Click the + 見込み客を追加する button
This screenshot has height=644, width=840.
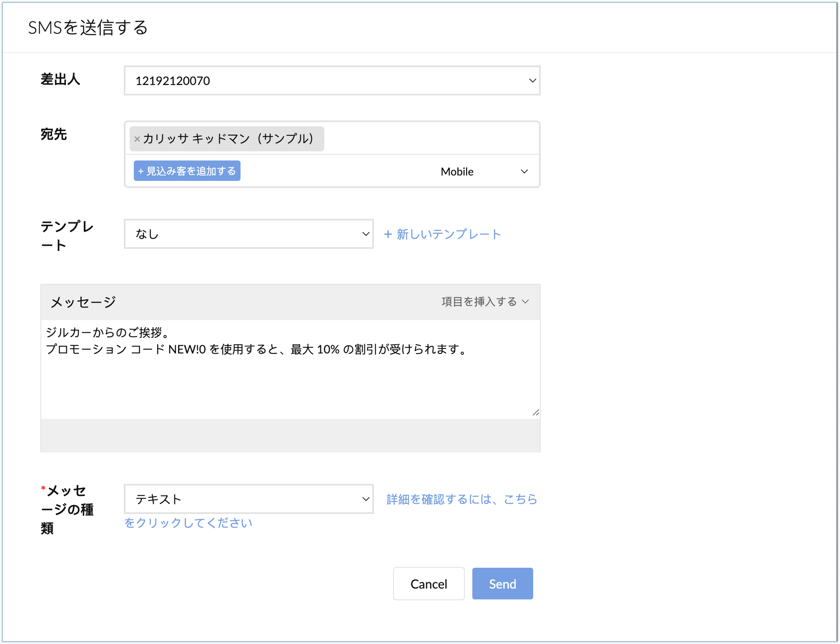(187, 171)
